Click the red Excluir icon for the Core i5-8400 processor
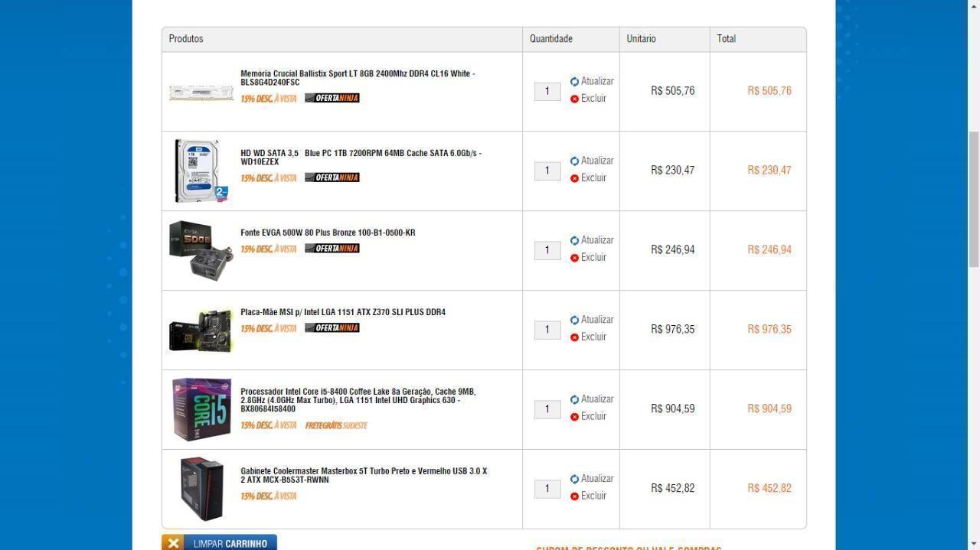Screen dimensions: 980x550 574,417
